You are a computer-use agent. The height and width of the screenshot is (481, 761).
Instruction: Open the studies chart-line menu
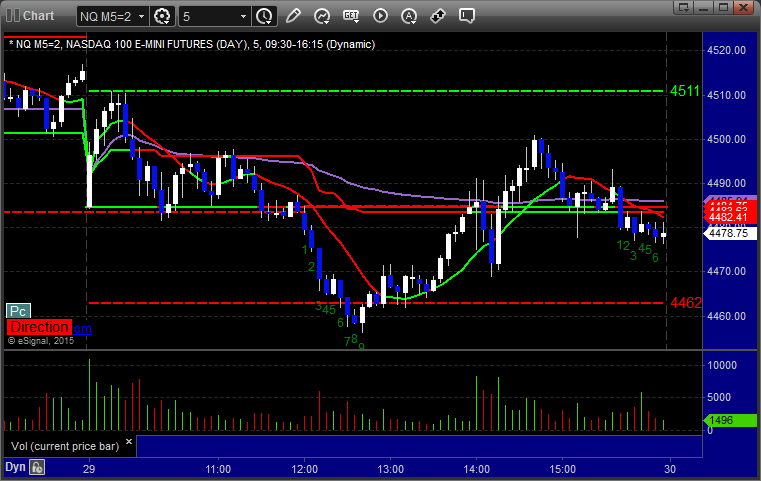pos(322,16)
